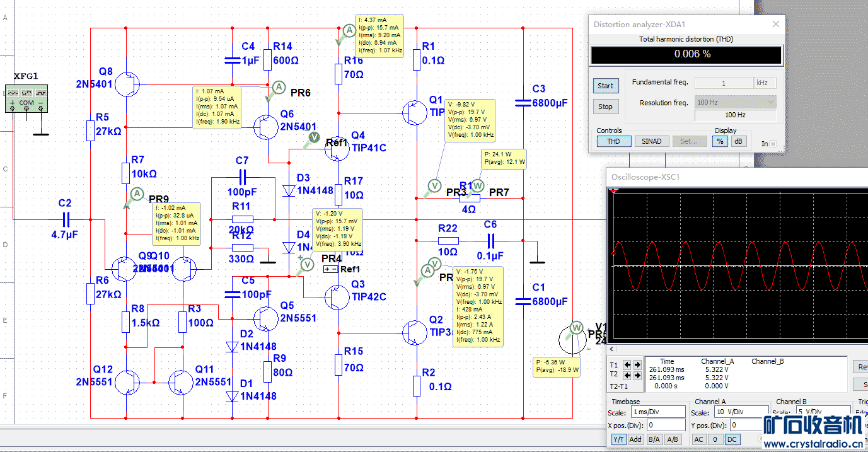Image resolution: width=868 pixels, height=452 pixels.
Task: Move cursor T1 left
Action: (627, 364)
